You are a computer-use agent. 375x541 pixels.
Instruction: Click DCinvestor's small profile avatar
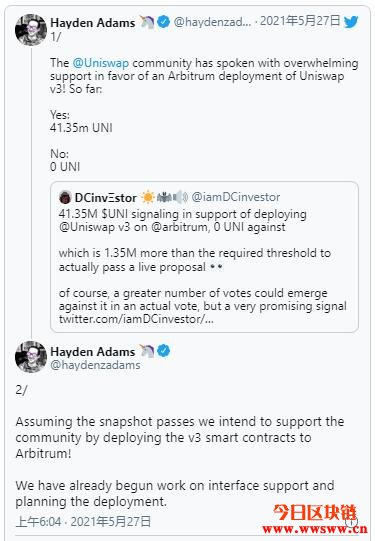tap(65, 197)
